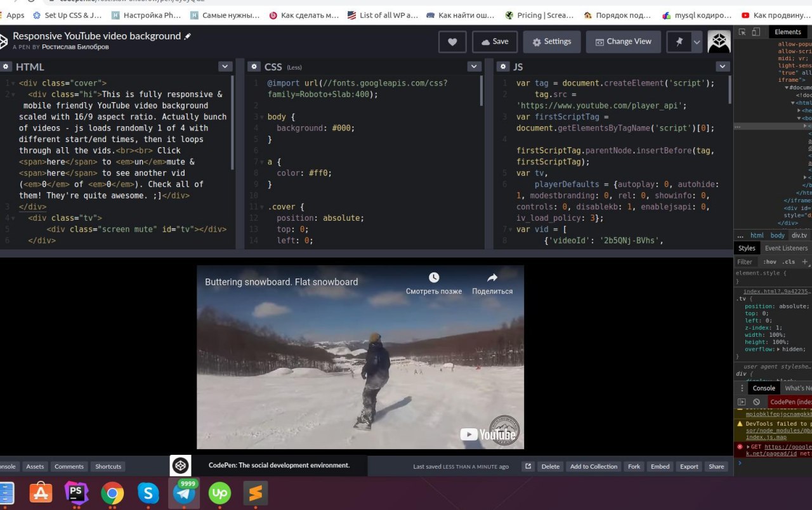This screenshot has width=812, height=510.
Task: Delete this pen
Action: 551,466
